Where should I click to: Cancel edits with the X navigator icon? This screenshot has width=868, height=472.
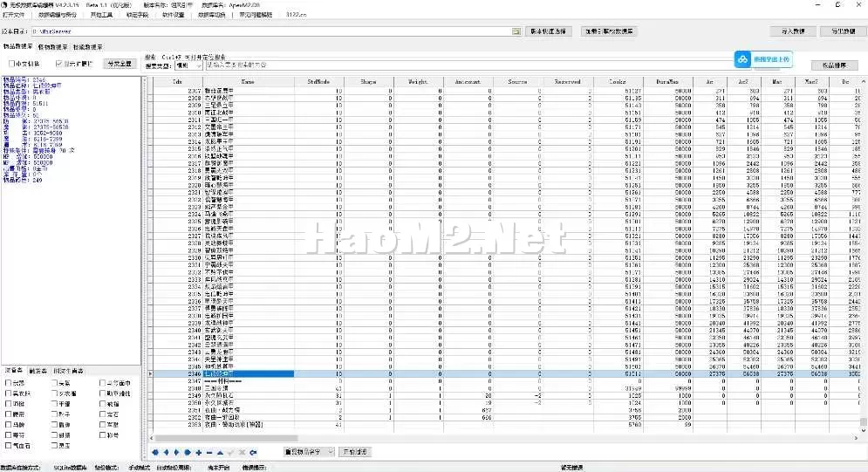242,452
